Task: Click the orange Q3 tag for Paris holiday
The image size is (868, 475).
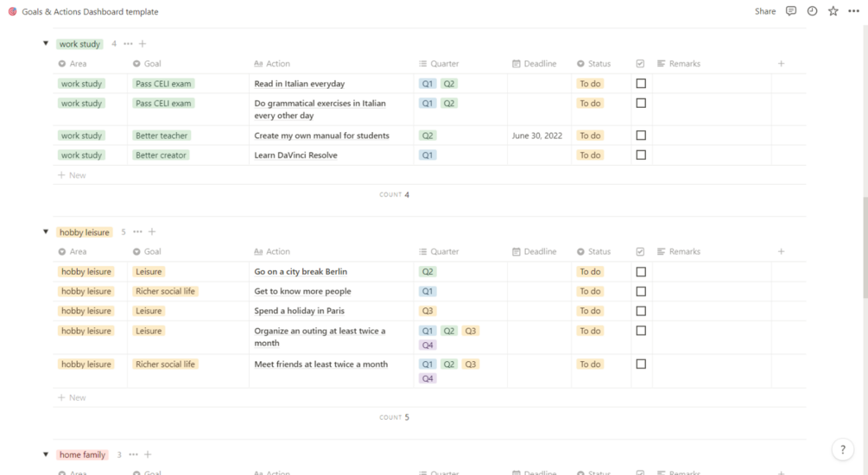Action: click(x=428, y=311)
